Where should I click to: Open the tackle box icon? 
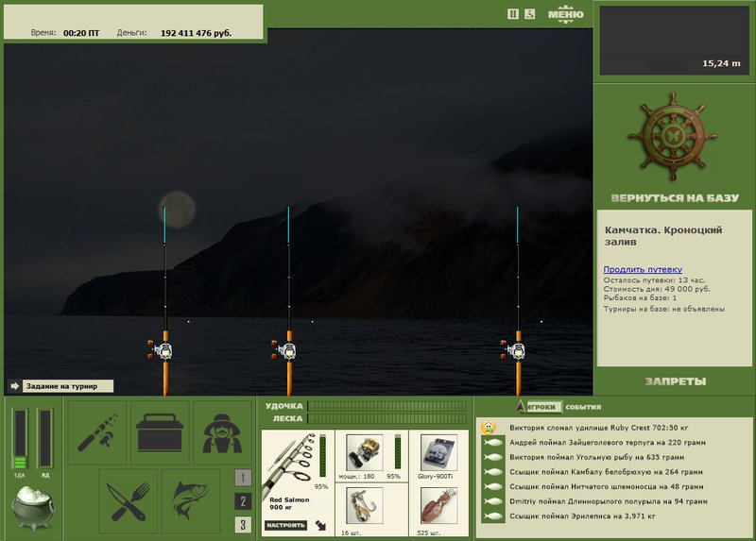tap(160, 432)
